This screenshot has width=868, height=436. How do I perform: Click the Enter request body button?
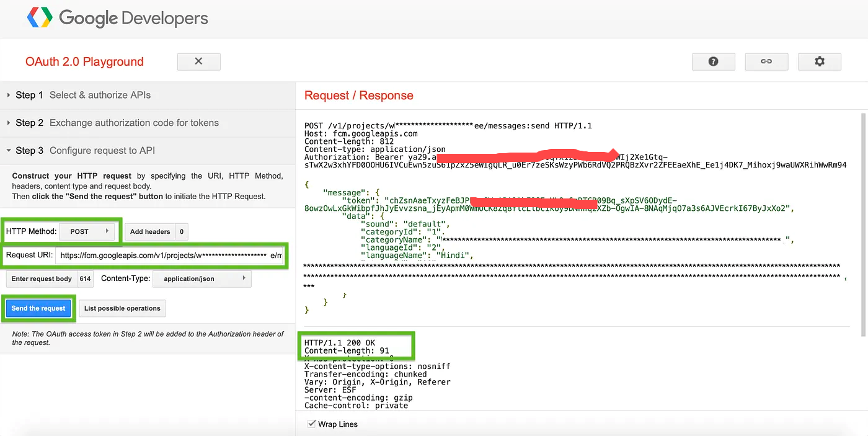(42, 279)
